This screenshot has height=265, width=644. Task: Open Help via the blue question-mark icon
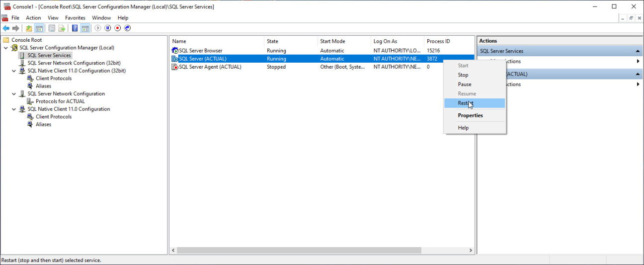(75, 28)
